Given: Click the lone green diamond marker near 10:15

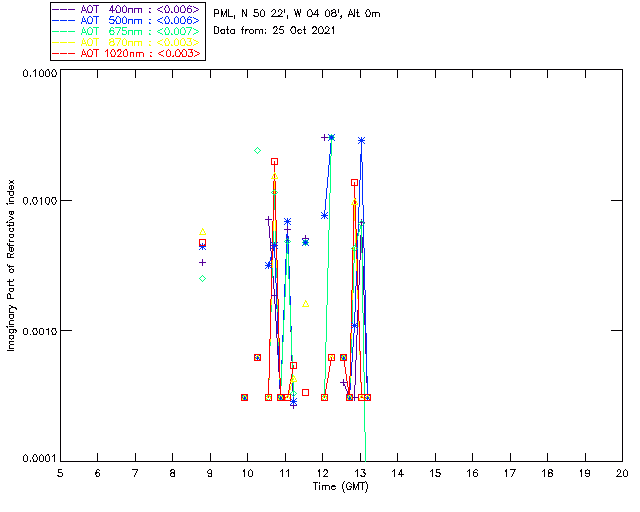Looking at the screenshot, I should [258, 151].
